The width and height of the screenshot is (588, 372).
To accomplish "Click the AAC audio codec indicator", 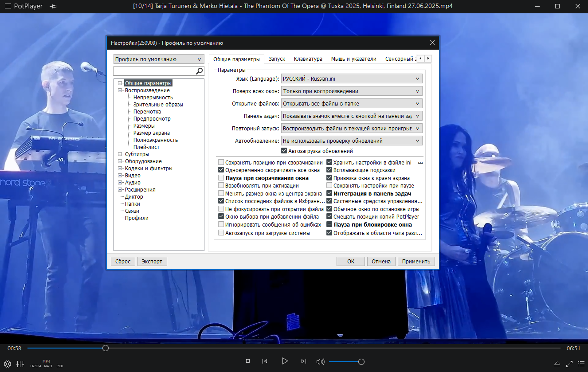I will [x=48, y=366].
